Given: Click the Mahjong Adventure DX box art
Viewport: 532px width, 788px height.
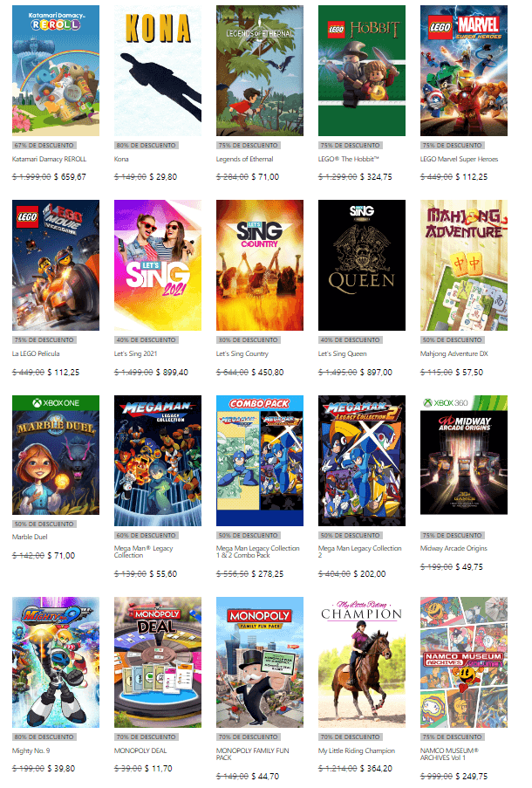Looking at the screenshot, I should pyautogui.click(x=464, y=265).
